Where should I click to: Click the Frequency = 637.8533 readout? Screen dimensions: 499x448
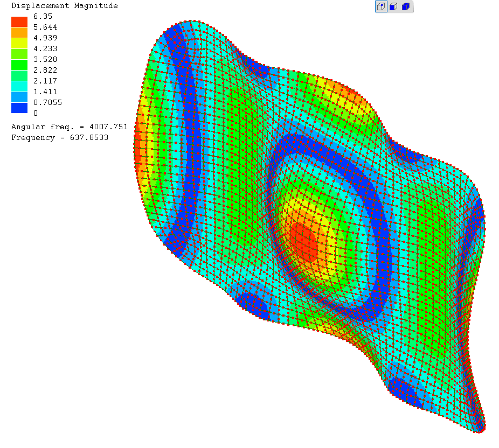coord(60,138)
